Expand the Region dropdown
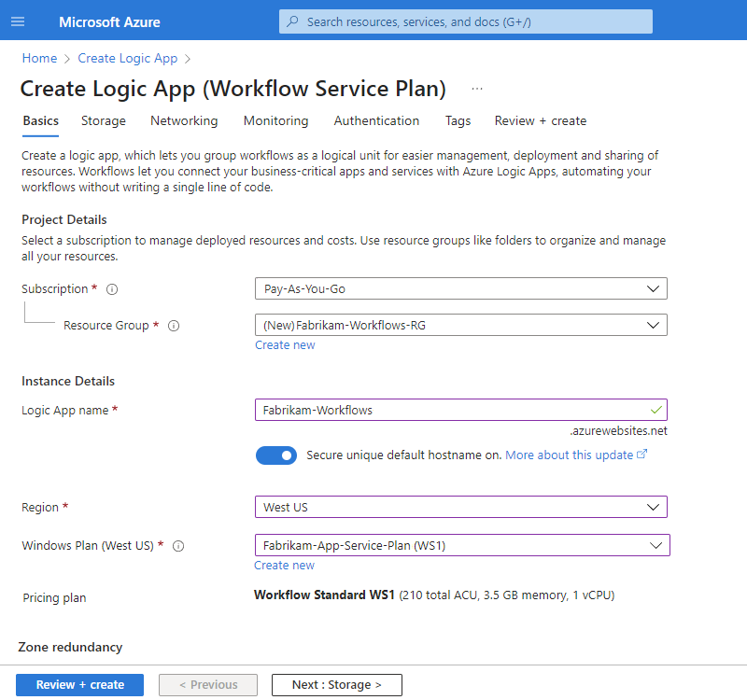This screenshot has width=747, height=700. [x=460, y=507]
